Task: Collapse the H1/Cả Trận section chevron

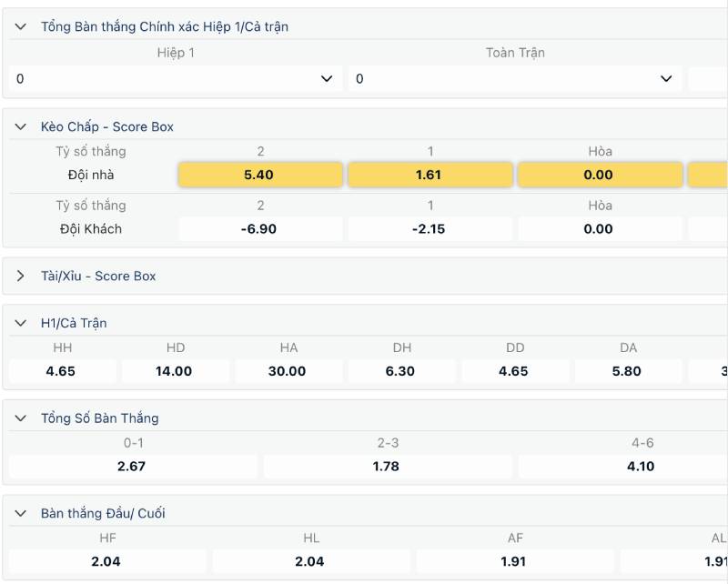Action: pyautogui.click(x=21, y=324)
